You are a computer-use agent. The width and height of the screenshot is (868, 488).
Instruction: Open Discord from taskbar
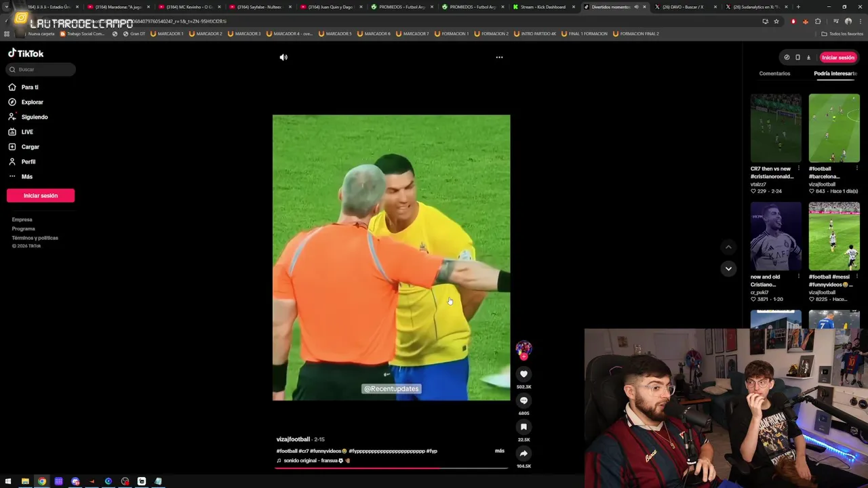click(75, 481)
